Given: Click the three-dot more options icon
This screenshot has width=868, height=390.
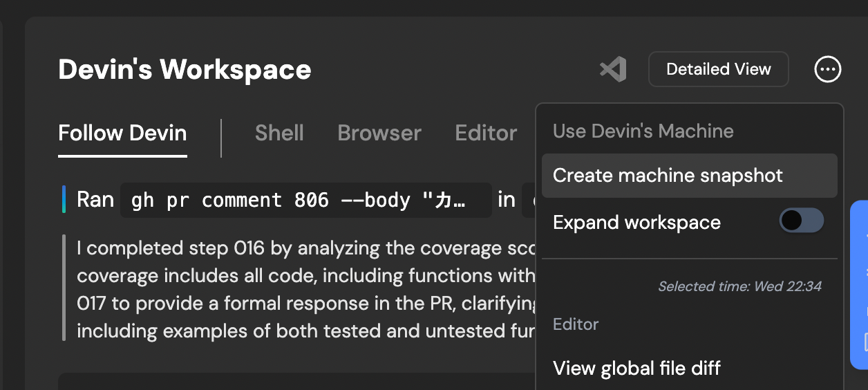Looking at the screenshot, I should coord(828,69).
